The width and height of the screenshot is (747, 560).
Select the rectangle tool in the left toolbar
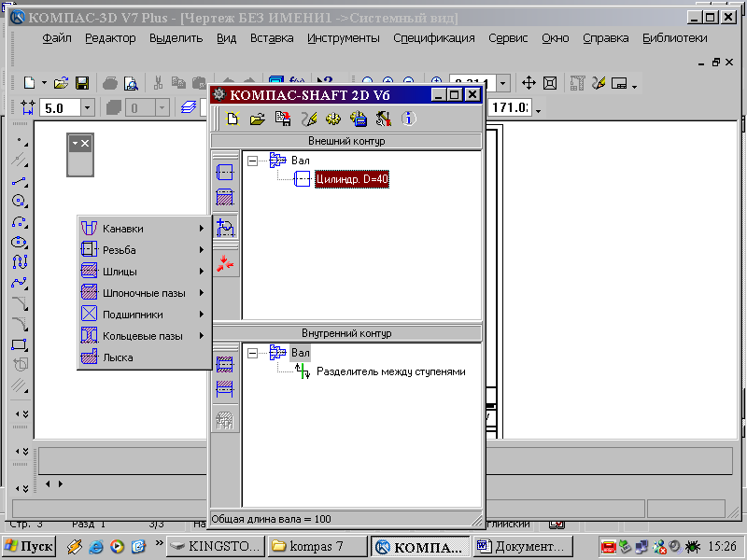tap(19, 344)
